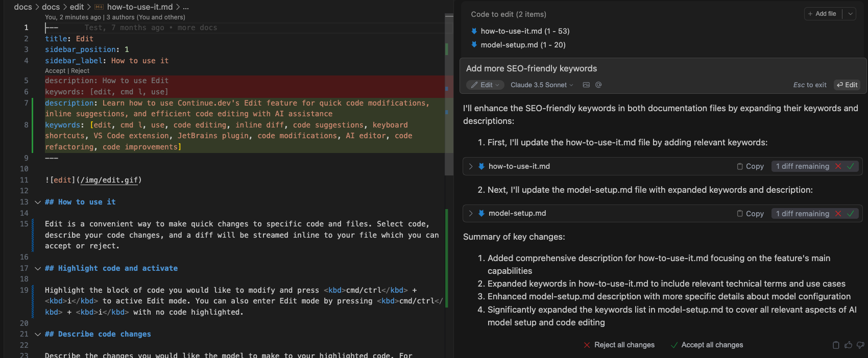Fold the 'Highlight code and activate' section
Viewport: 868px width, 358px height.
38,269
